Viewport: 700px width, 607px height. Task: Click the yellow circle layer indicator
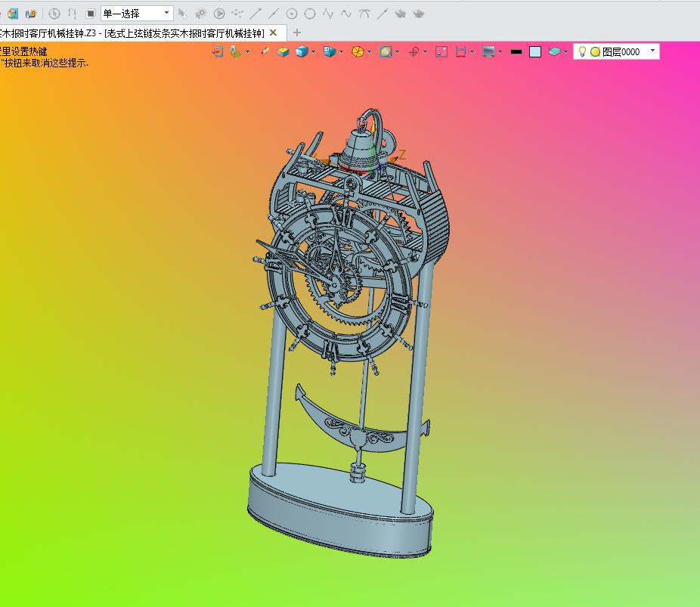(x=595, y=51)
